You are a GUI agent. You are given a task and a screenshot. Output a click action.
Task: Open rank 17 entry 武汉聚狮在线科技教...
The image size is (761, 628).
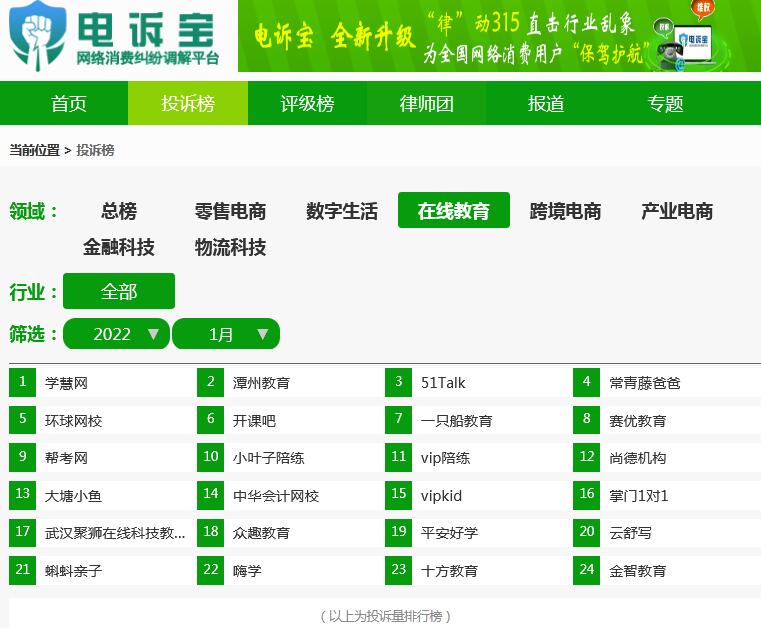click(115, 533)
